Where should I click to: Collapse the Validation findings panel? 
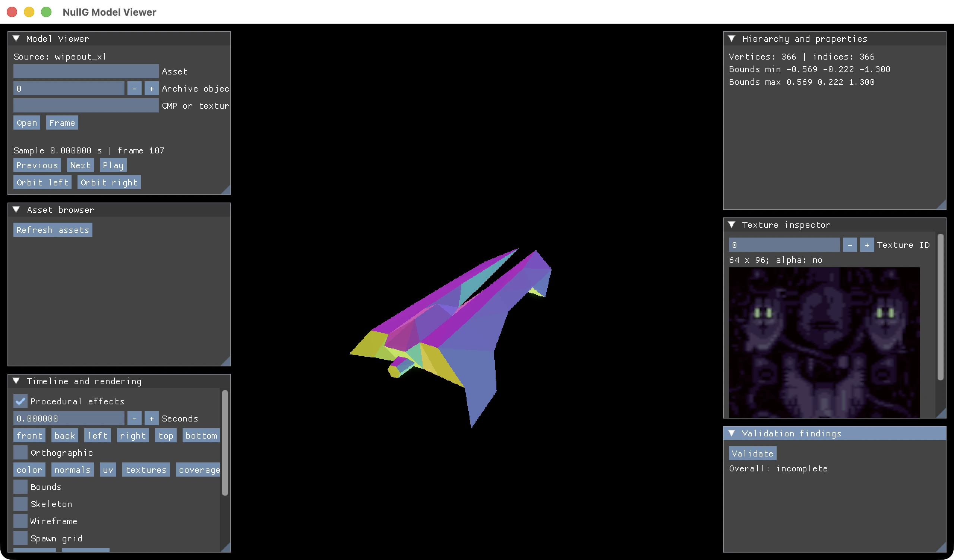732,433
